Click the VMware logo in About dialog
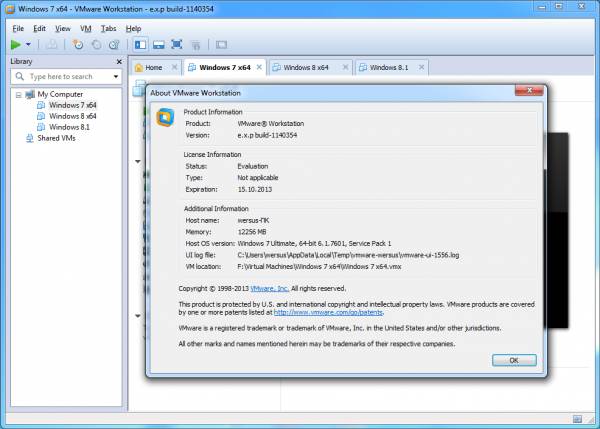600x429 pixels. pyautogui.click(x=165, y=117)
